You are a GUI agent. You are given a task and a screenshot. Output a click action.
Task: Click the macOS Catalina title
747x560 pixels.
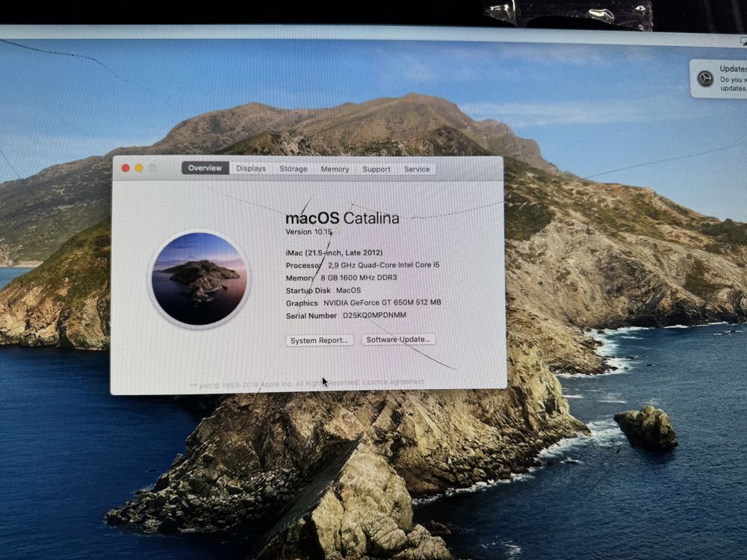(x=342, y=218)
